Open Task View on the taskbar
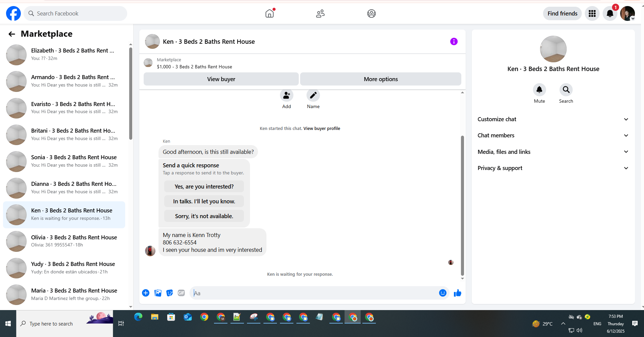 121,324
